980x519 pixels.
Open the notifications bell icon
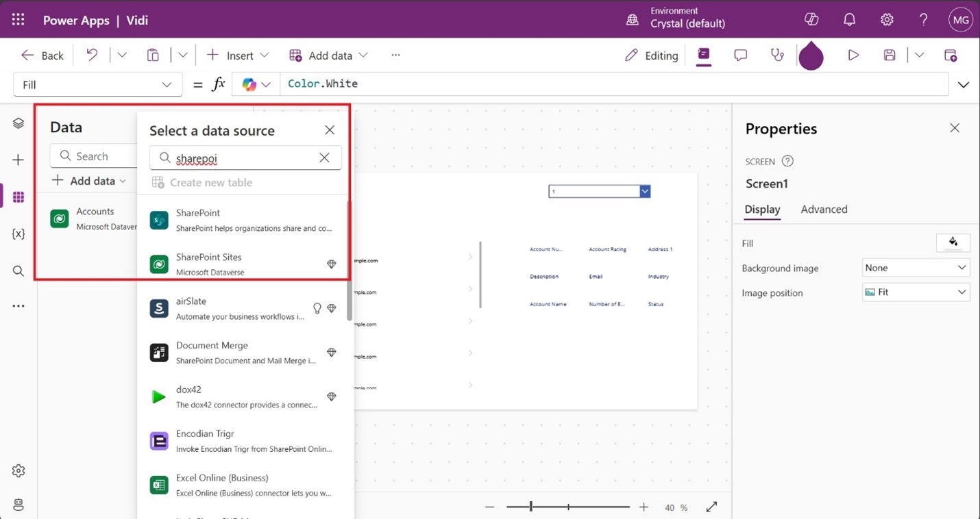coord(849,20)
